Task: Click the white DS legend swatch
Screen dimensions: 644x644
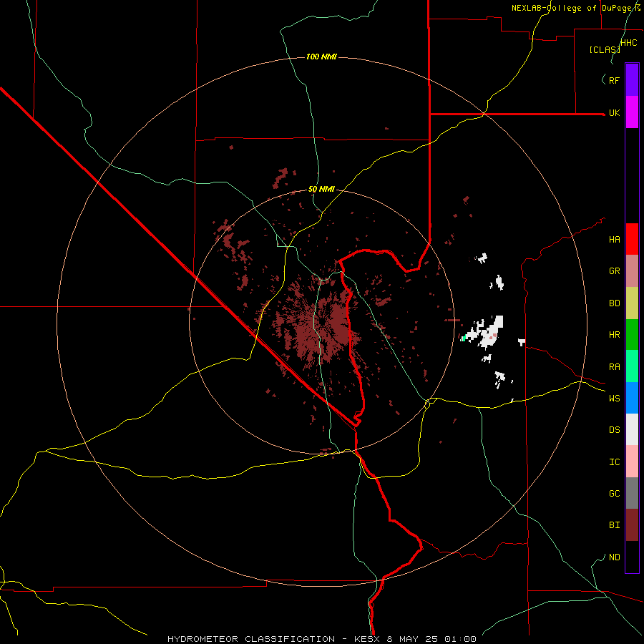Action: click(x=632, y=429)
